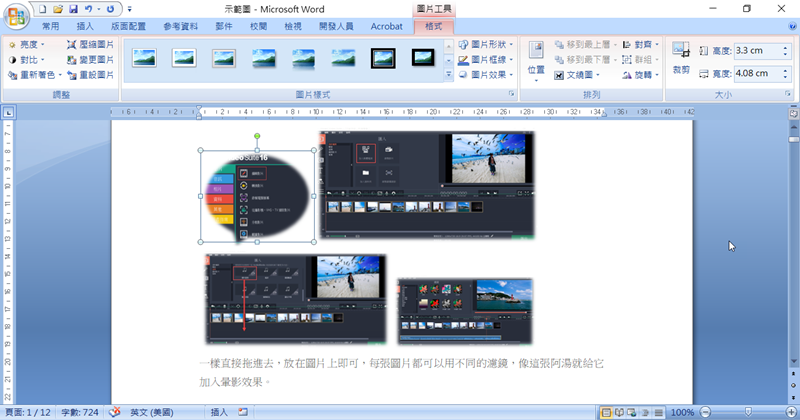Viewport: 800px width, 420px height.
Task: Increase height using the spinner up arrow
Action: pos(786,47)
